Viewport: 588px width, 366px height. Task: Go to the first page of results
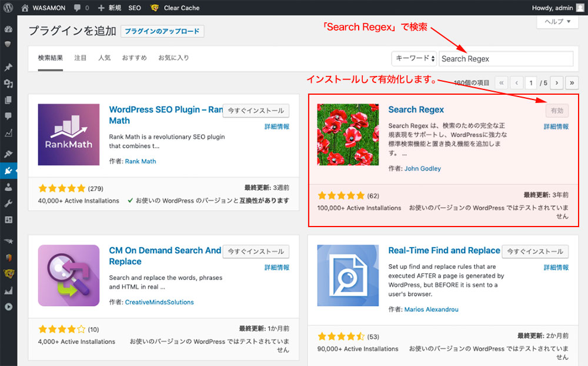[x=502, y=83]
